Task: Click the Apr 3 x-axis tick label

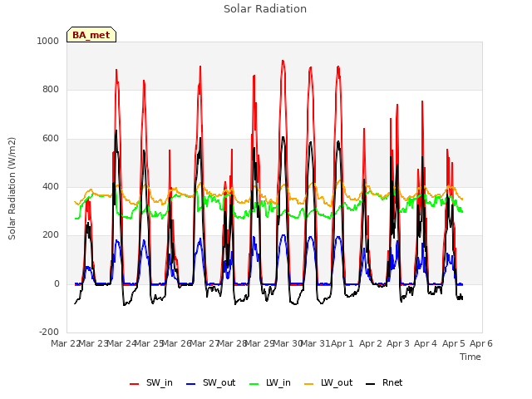Action: [398, 343]
